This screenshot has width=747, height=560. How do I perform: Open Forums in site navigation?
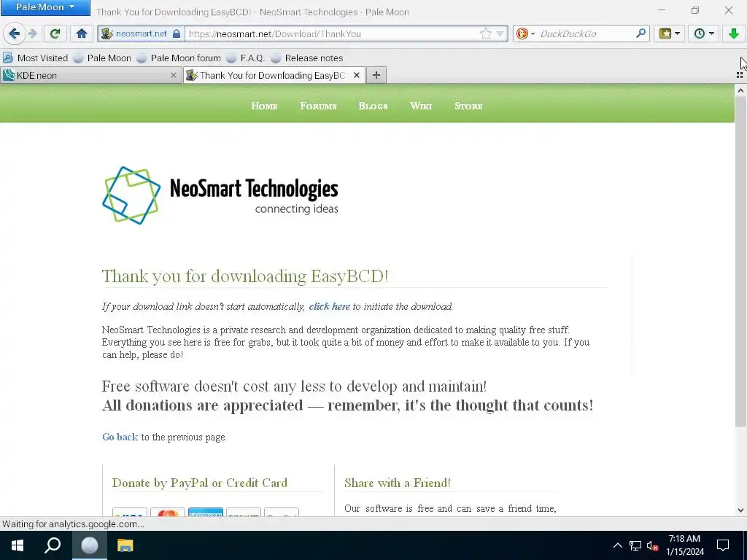[x=318, y=106]
